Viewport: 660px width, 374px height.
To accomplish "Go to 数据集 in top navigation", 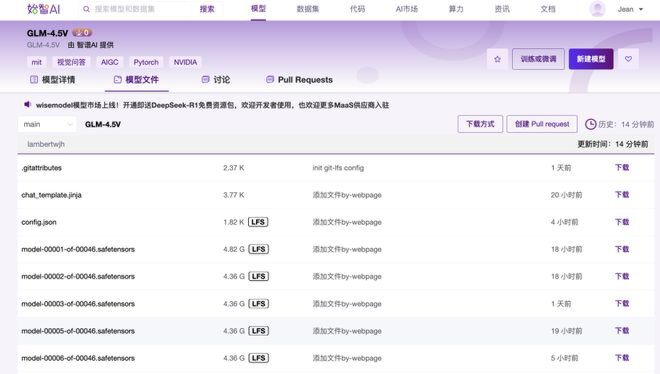I will click(308, 9).
